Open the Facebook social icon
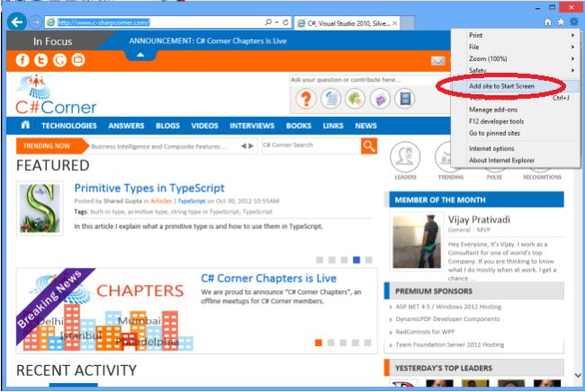 click(x=22, y=60)
